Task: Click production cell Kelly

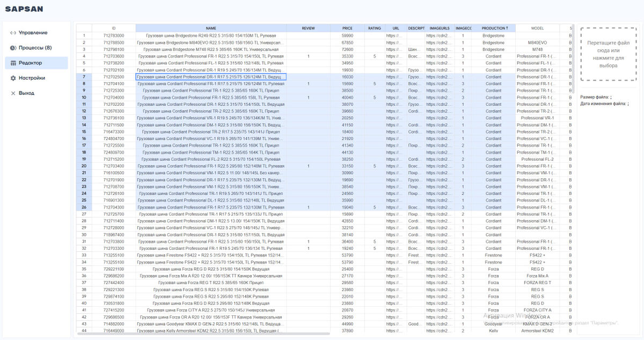Action: 494,331
